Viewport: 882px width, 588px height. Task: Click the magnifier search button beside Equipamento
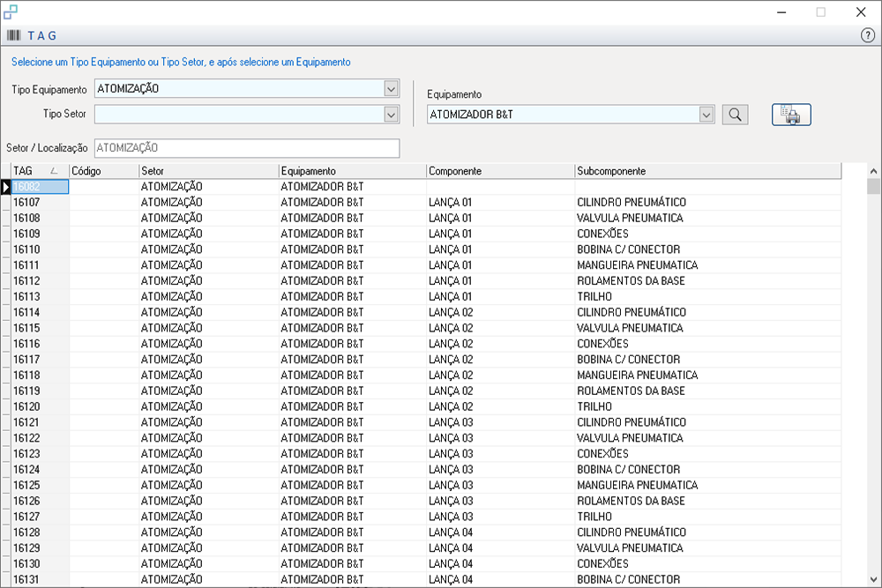pos(735,115)
